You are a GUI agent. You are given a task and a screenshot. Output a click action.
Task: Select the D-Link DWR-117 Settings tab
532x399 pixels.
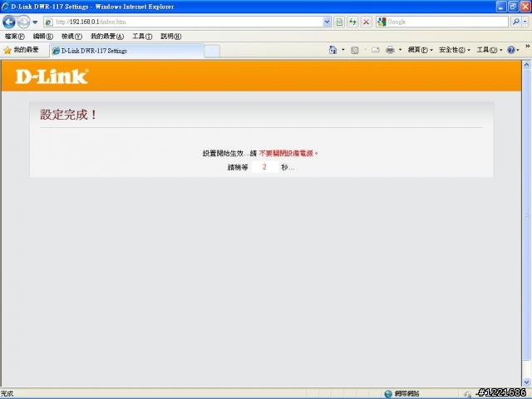pyautogui.click(x=127, y=51)
